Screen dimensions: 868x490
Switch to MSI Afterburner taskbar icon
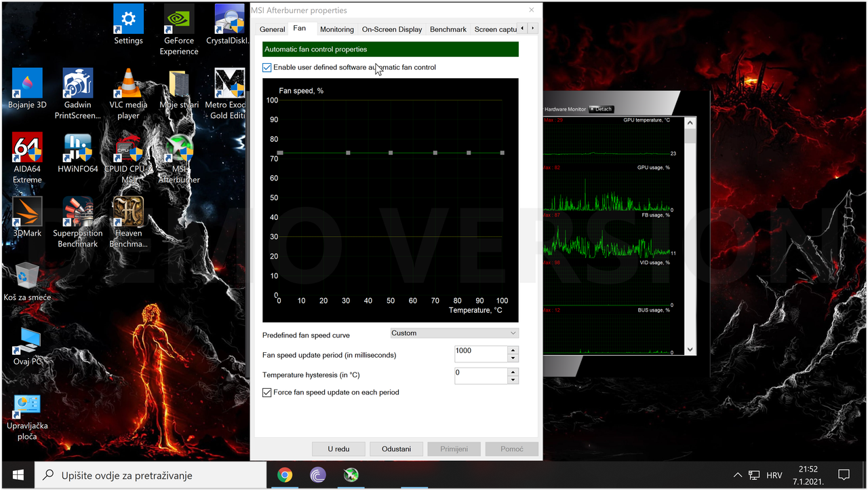click(x=351, y=475)
